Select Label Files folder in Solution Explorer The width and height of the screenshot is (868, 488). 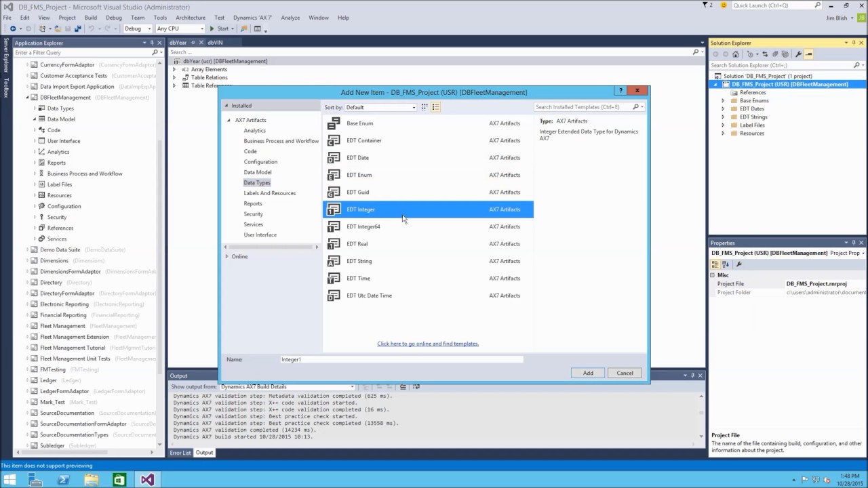point(752,125)
